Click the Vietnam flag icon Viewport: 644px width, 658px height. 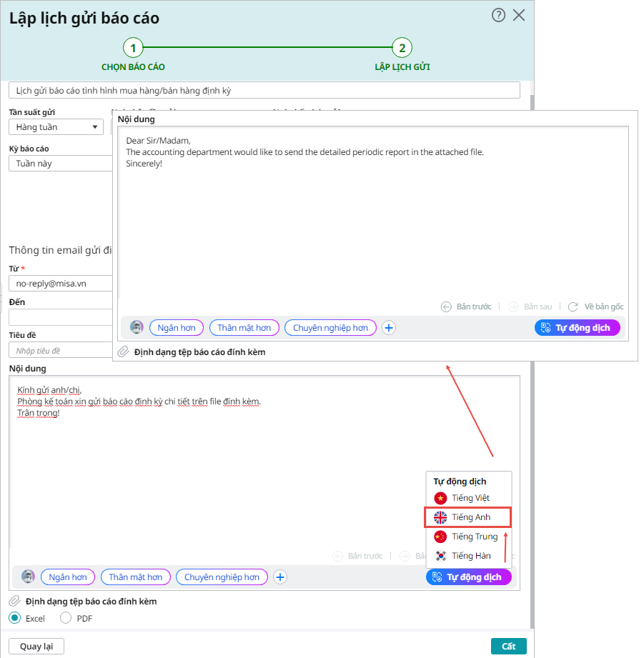(440, 498)
